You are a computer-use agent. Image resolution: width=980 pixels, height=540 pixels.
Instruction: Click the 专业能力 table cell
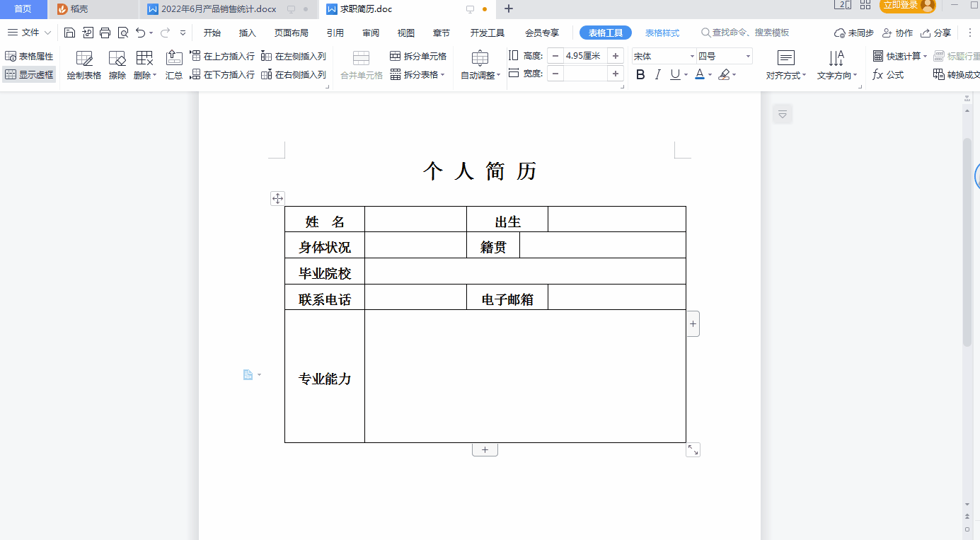pyautogui.click(x=325, y=377)
